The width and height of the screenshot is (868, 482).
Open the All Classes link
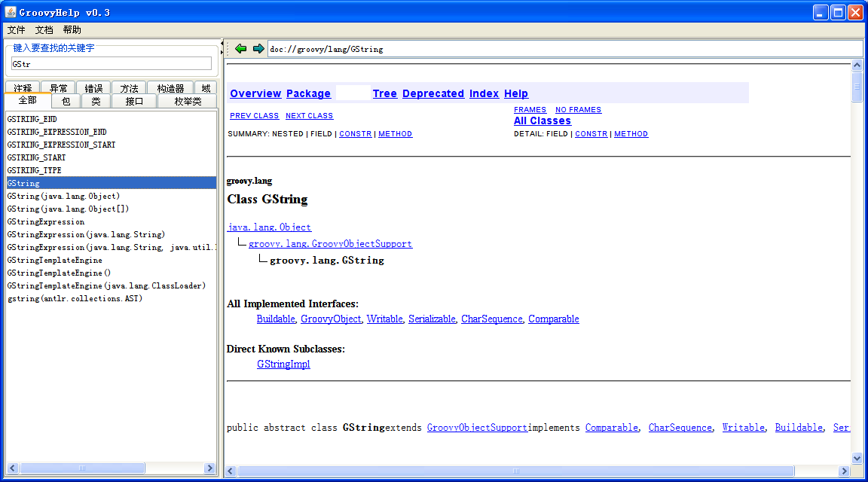click(542, 120)
